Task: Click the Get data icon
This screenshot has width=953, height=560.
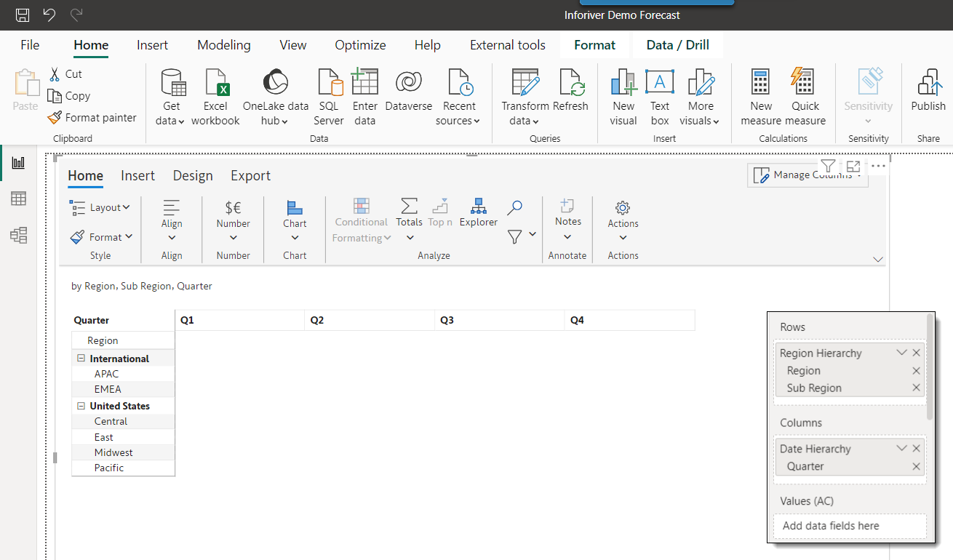Action: [171, 83]
